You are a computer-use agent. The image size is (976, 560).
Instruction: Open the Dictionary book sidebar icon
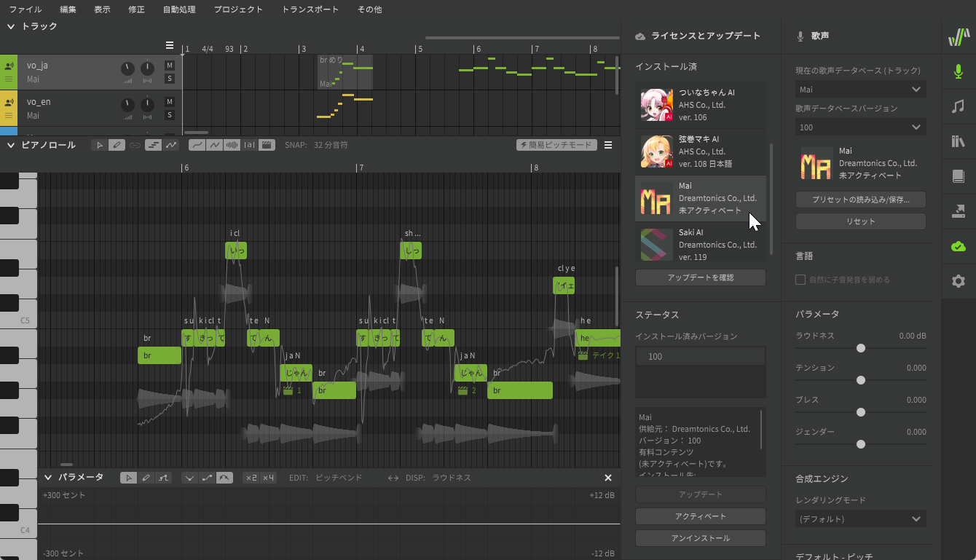(959, 176)
